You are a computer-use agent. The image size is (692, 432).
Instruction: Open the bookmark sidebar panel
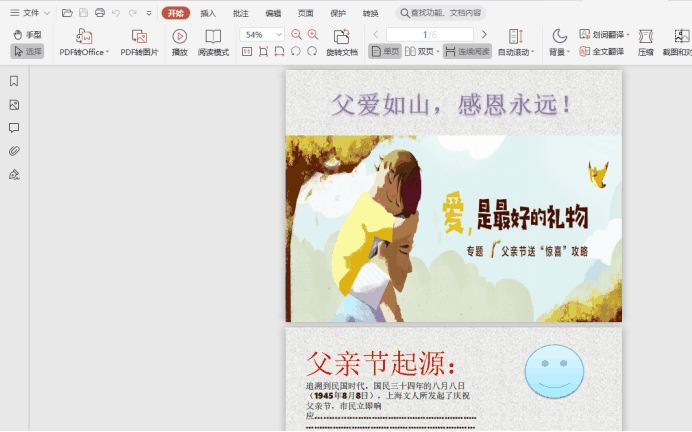click(x=14, y=81)
